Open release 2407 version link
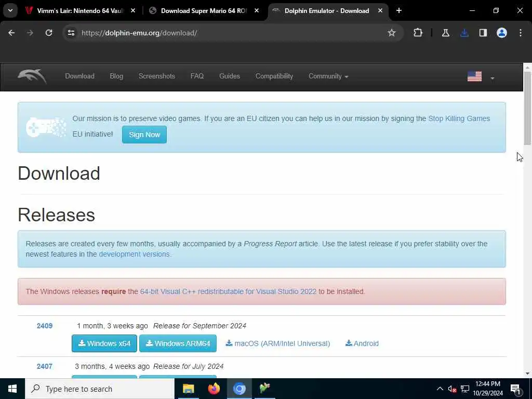The width and height of the screenshot is (532, 399). 45,366
